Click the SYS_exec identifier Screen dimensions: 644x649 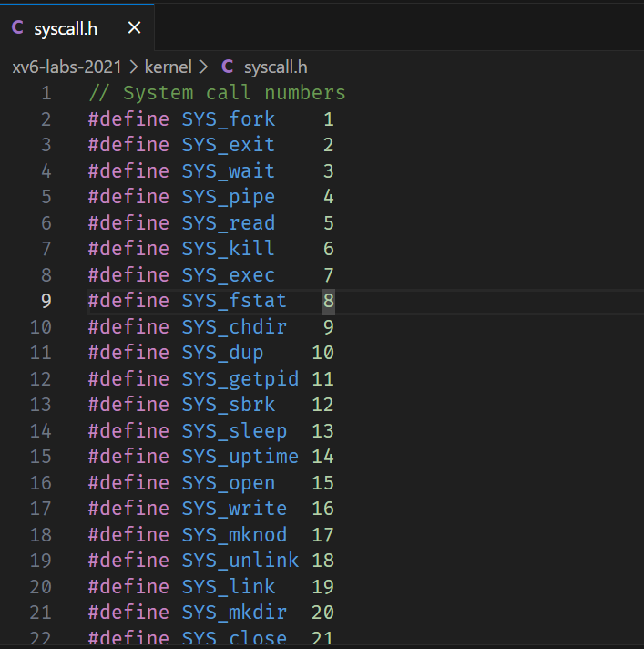click(x=229, y=275)
